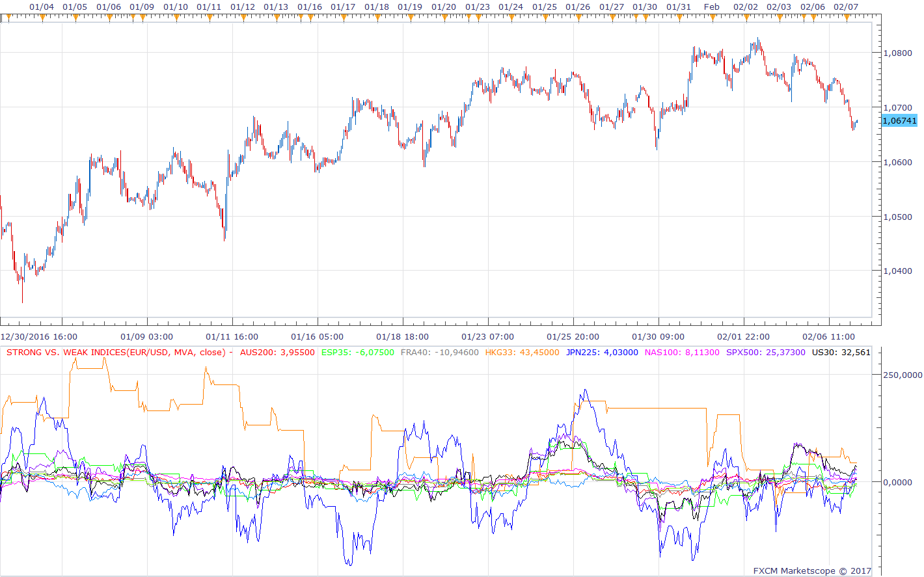Click the US30 legend value

(x=841, y=353)
